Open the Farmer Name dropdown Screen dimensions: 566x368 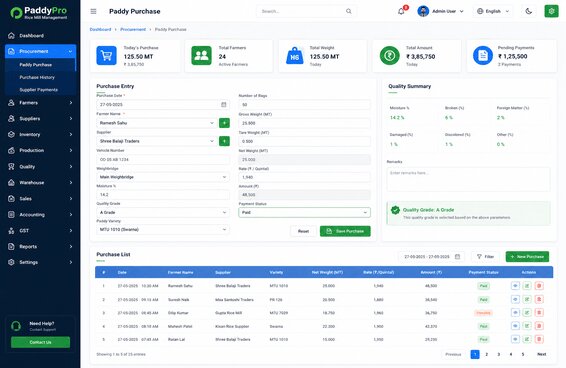tap(157, 123)
